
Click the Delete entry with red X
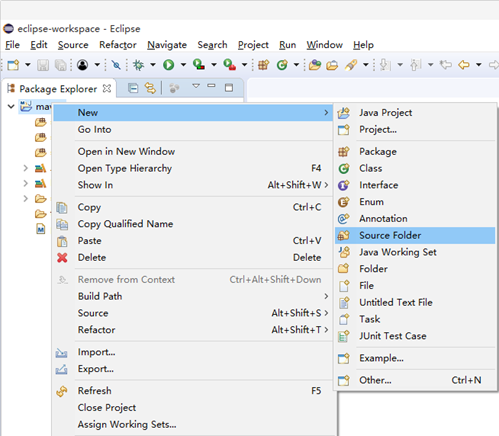193,258
